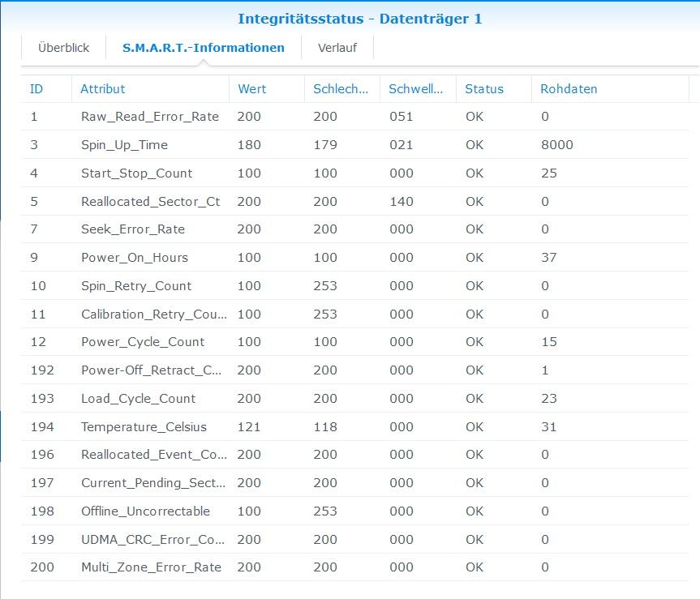The width and height of the screenshot is (700, 599).
Task: Click ID cell 200
Action: tap(42, 567)
